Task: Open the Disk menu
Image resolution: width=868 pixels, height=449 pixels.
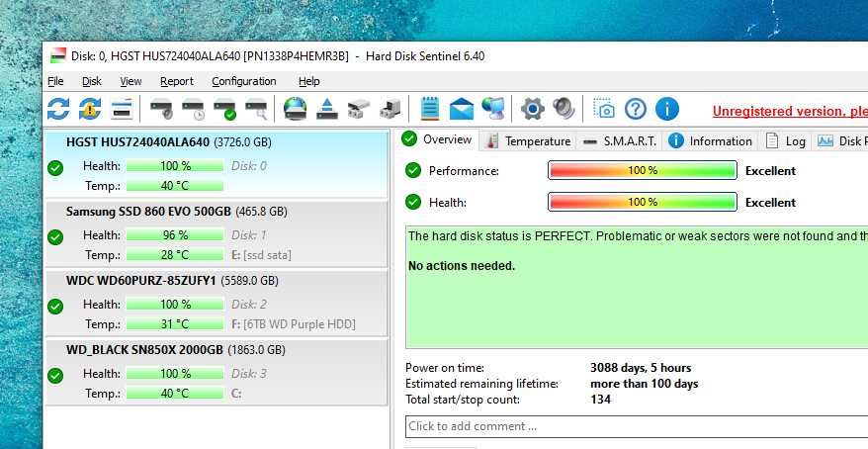Action: [x=91, y=81]
